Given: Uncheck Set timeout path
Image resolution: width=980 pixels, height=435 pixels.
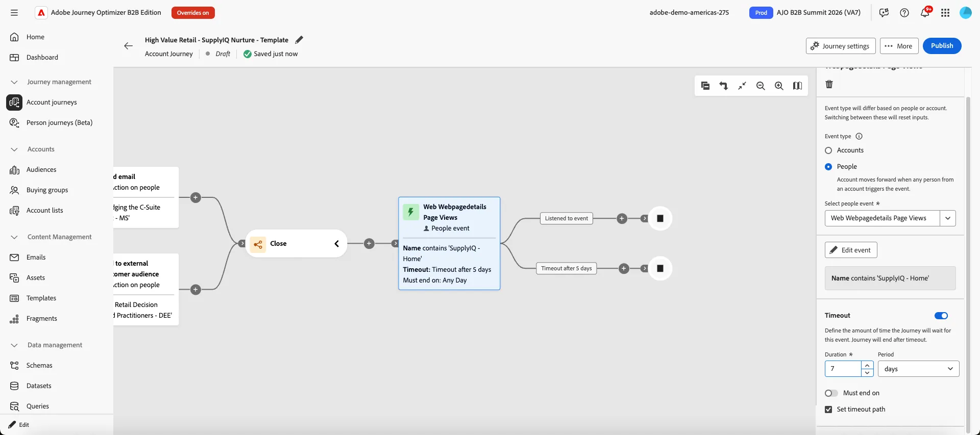Looking at the screenshot, I should pos(828,410).
